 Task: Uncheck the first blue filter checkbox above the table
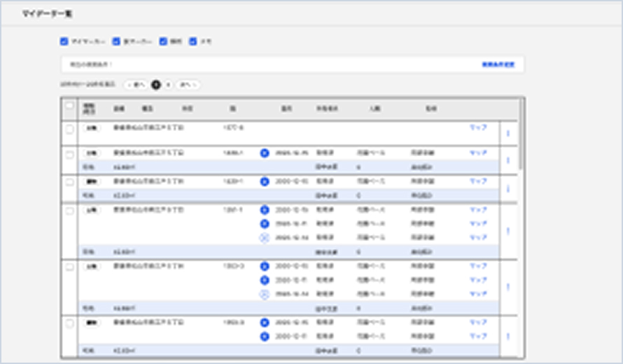64,41
